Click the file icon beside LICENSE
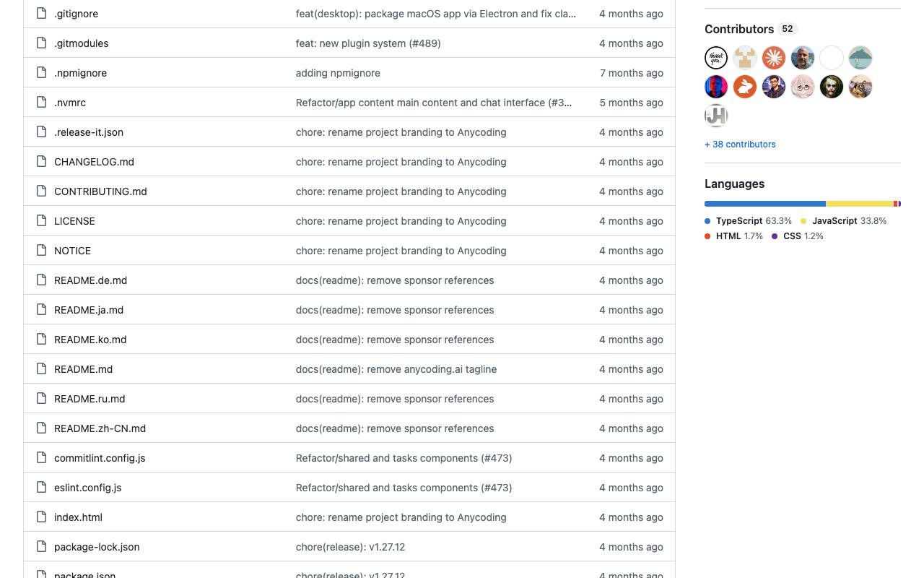 click(x=42, y=220)
